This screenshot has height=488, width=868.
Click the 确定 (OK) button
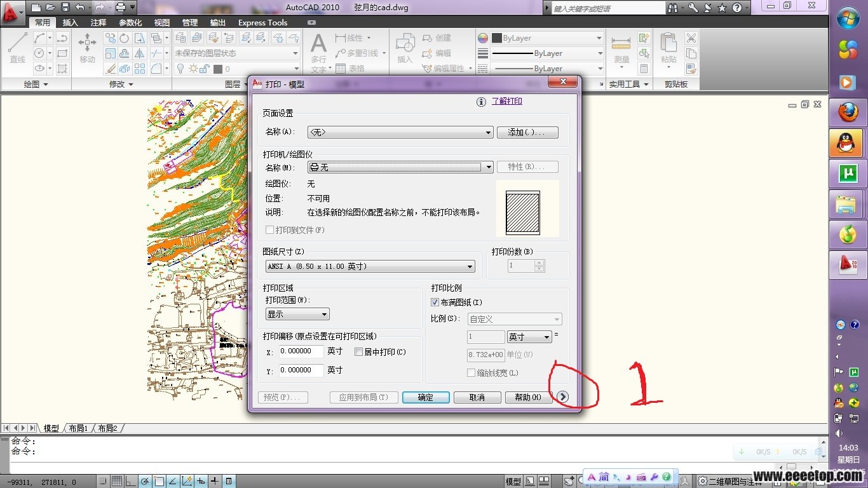426,397
